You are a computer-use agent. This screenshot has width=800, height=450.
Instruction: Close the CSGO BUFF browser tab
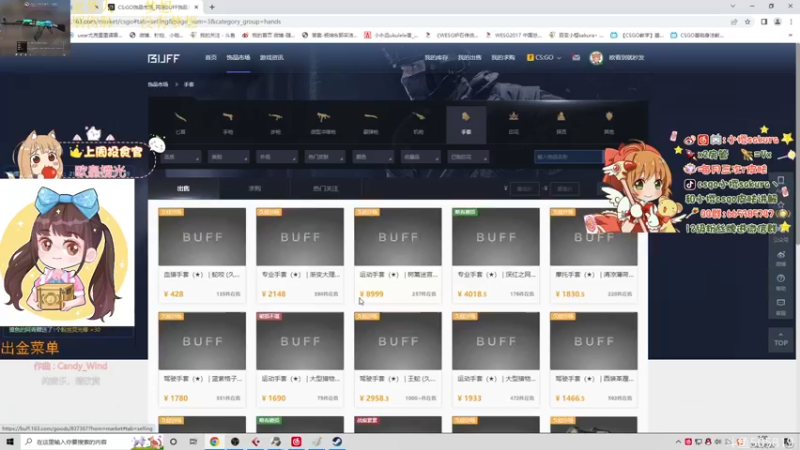[196, 7]
